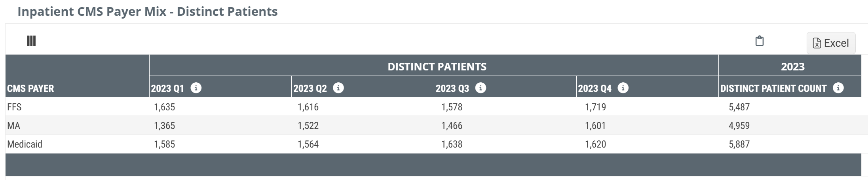Sort by Distinct Patient Count header
This screenshot has width=868, height=180.
tap(773, 88)
